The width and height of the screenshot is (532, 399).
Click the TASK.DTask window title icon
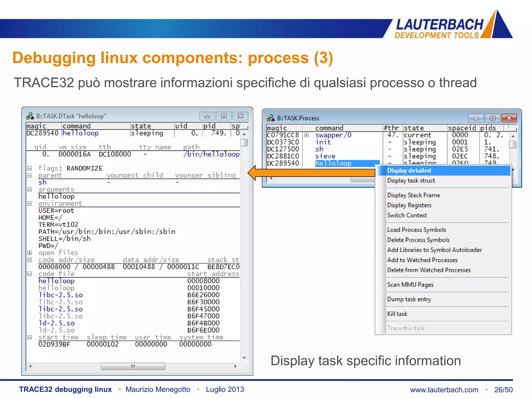(x=30, y=116)
